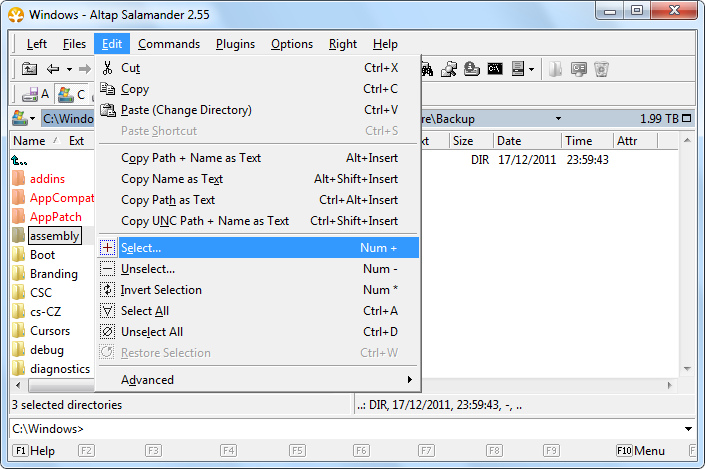This screenshot has width=705, height=469.
Task: Click the greyed file compare toolbar icon
Action: [556, 69]
